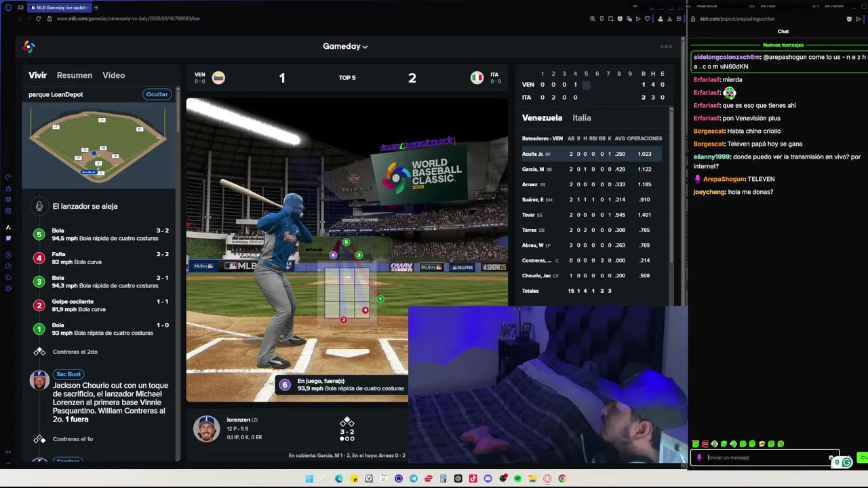The image size is (868, 488).
Task: Click TOP 5 inning indicator
Action: pos(347,78)
